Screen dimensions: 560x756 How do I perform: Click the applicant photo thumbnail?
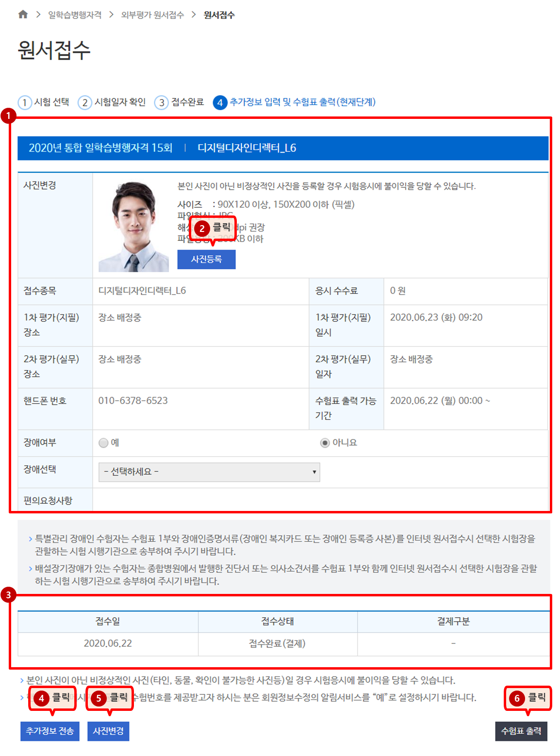(x=133, y=226)
